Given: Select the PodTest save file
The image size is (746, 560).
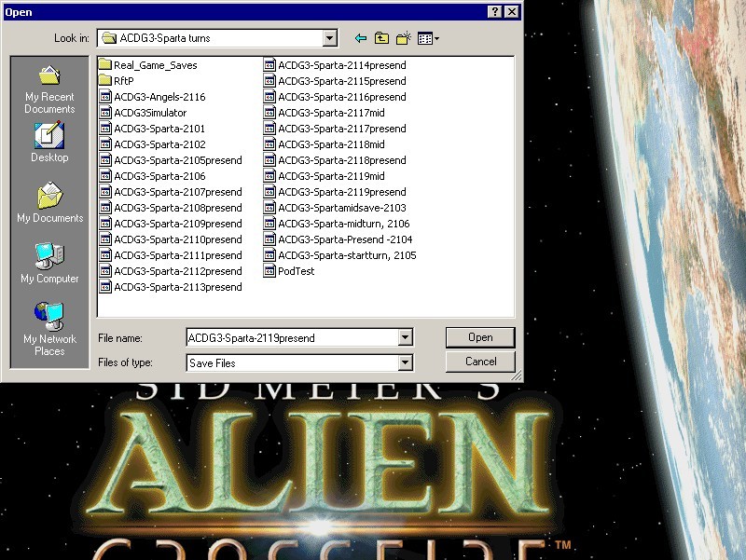Looking at the screenshot, I should pyautogui.click(x=296, y=271).
